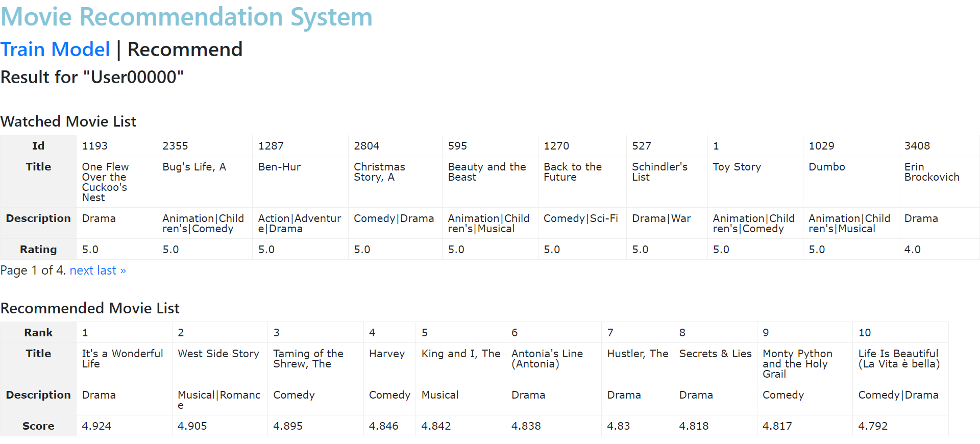Click the Recommend navigation text
The height and width of the screenshot is (444, 980).
pos(185,50)
